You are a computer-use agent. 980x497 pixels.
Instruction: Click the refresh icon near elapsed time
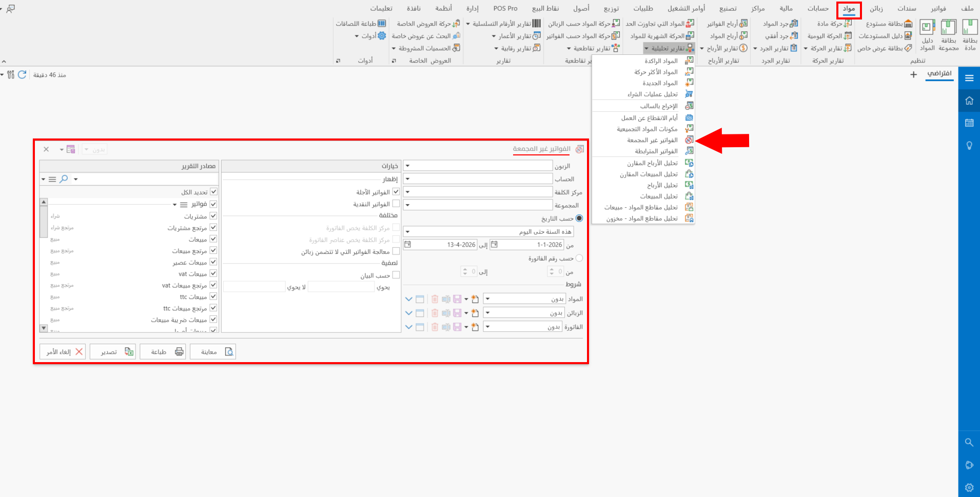pyautogui.click(x=22, y=75)
